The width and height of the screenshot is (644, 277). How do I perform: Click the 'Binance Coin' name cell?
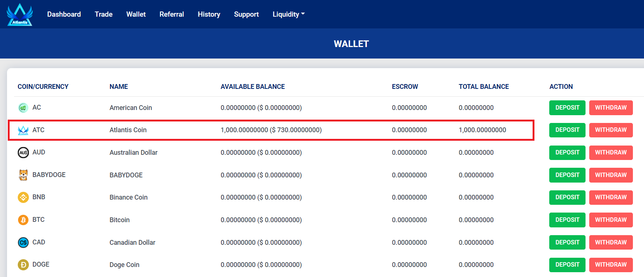[128, 197]
